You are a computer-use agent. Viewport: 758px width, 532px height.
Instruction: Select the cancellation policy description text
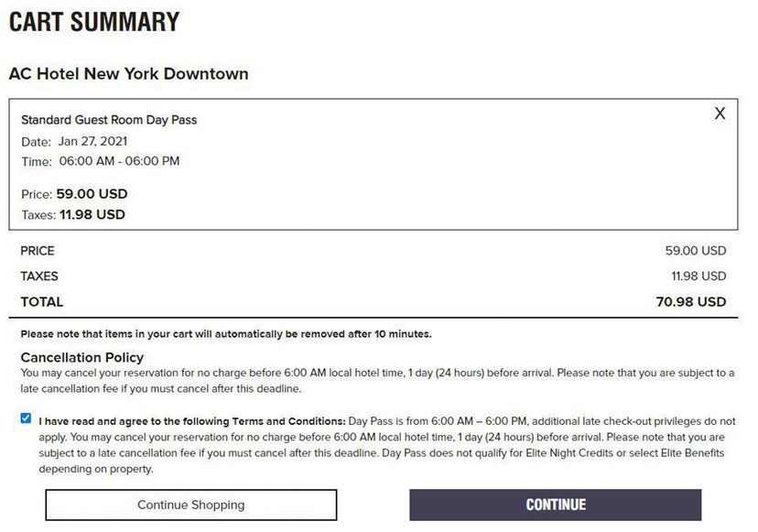(x=366, y=379)
